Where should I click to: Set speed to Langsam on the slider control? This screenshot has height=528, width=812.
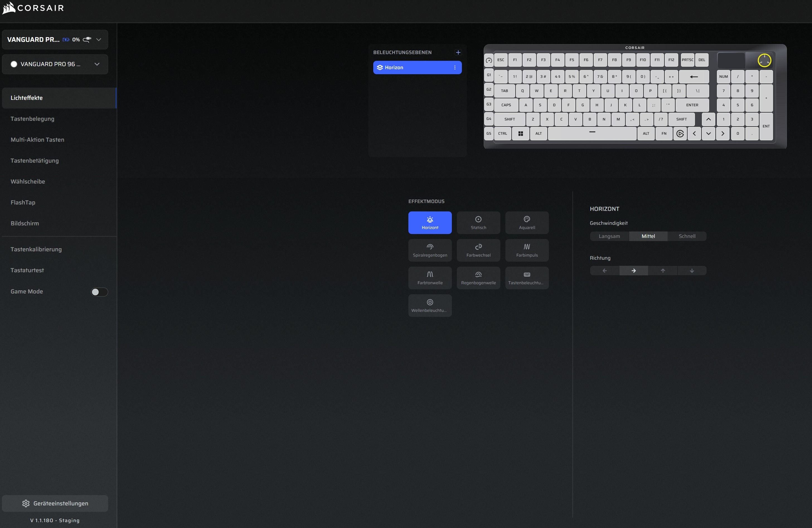click(x=609, y=236)
